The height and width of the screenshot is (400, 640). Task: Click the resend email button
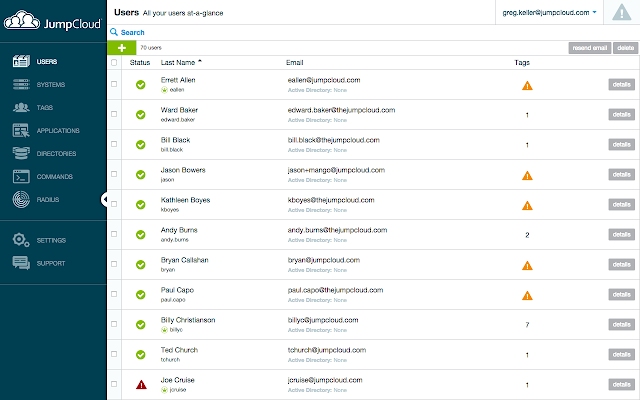pyautogui.click(x=590, y=48)
